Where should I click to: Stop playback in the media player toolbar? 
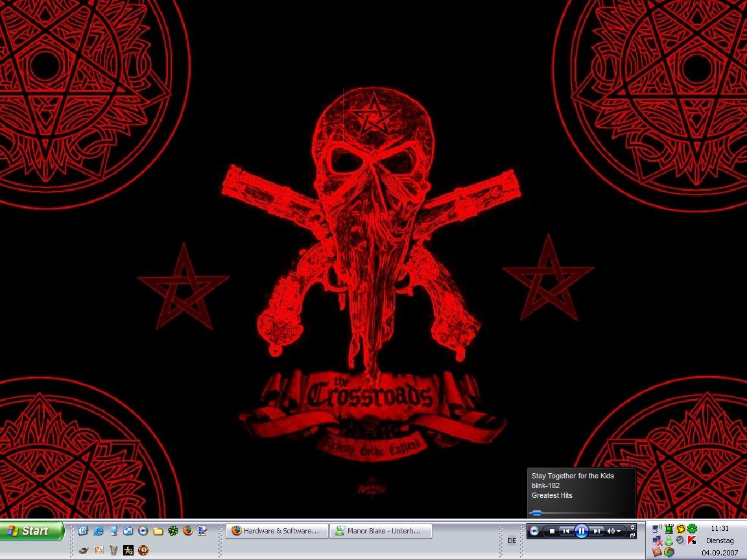(552, 531)
